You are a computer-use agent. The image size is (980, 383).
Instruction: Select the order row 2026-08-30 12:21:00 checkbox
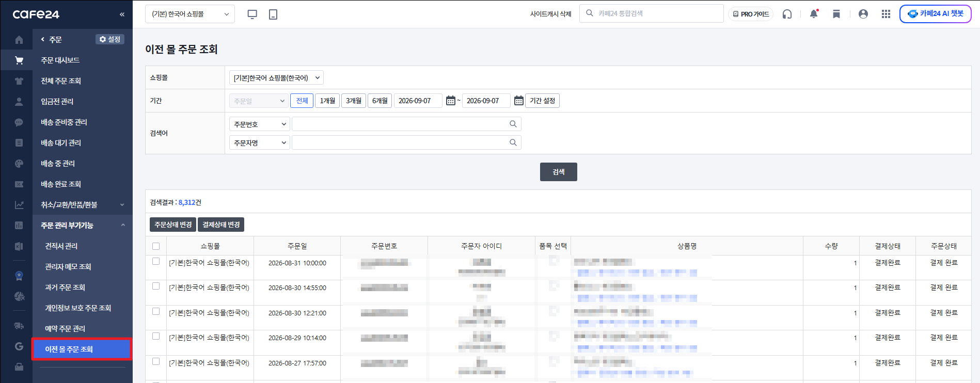point(156,311)
